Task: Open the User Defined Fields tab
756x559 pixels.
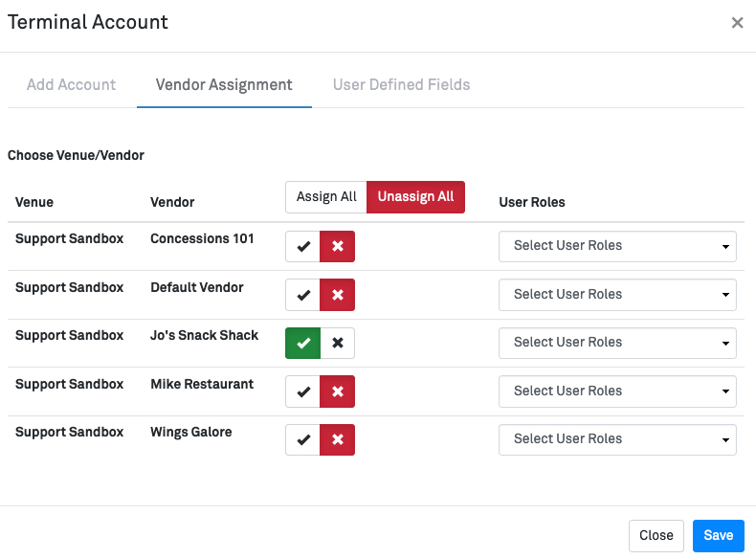Action: (401, 84)
